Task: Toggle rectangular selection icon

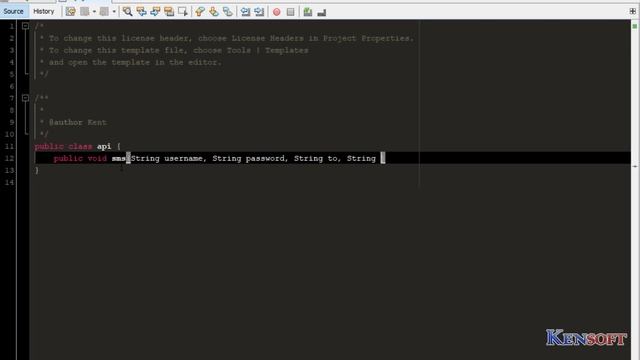Action: [183, 12]
